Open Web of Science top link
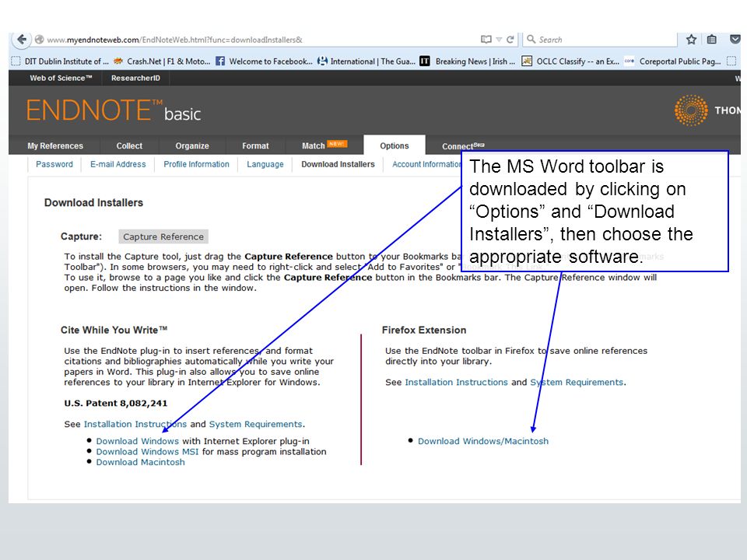This screenshot has width=747, height=560. 61,78
